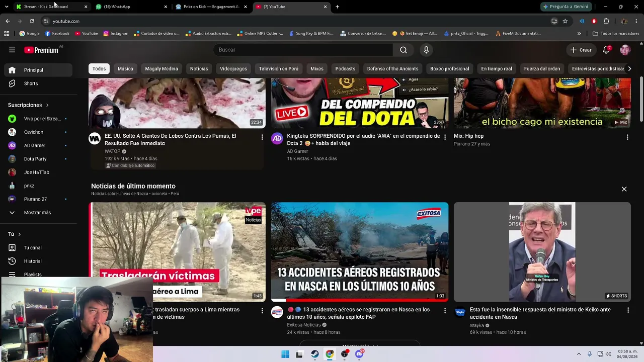
Task: Start voice search with the microphone icon
Action: click(x=426, y=50)
